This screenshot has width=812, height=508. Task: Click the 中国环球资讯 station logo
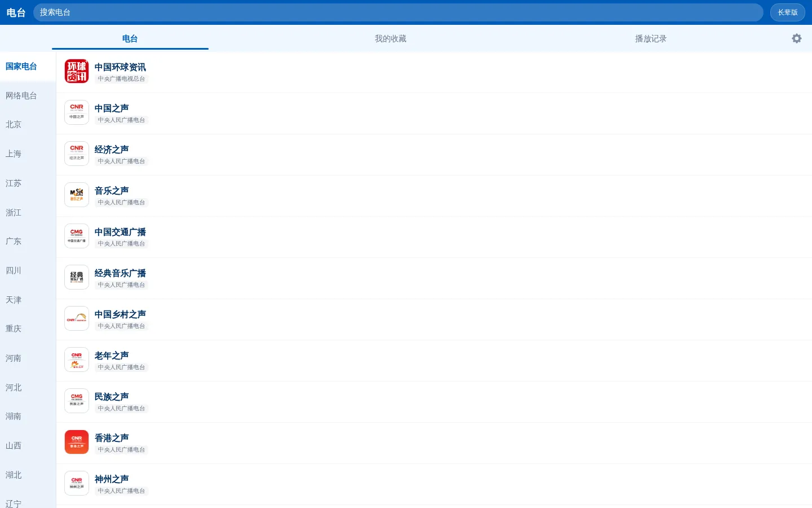(77, 71)
